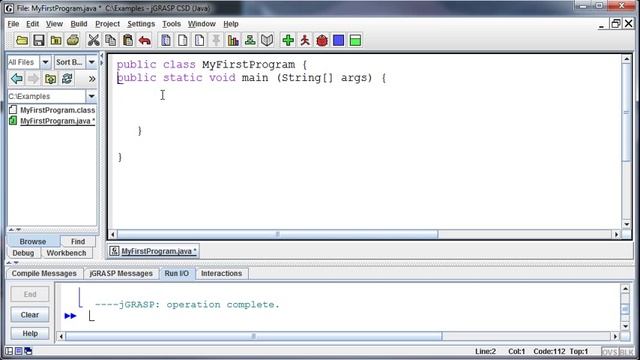Open the Complexity Profile Graph bar-chart icon
The image size is (640, 360).
233,40
